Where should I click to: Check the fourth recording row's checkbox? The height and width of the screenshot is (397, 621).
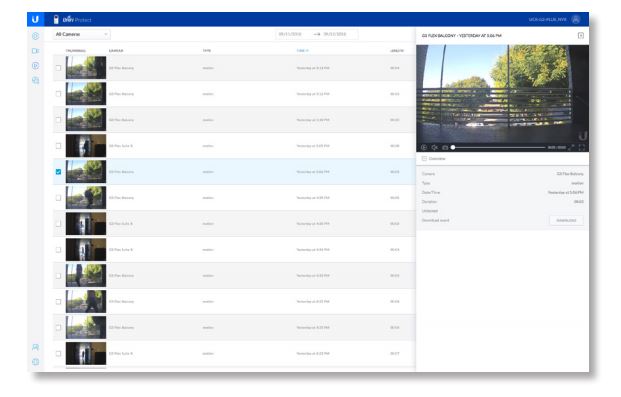pos(58,146)
